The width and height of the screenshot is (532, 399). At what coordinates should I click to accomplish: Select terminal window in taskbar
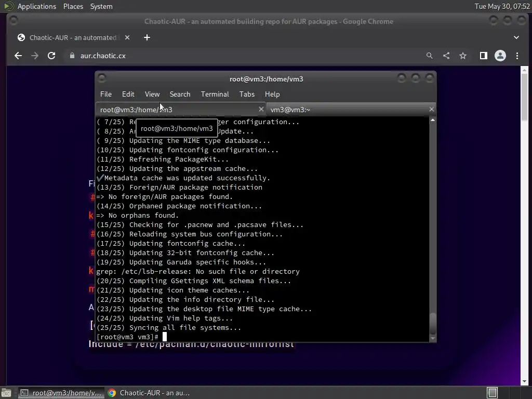tap(61, 393)
